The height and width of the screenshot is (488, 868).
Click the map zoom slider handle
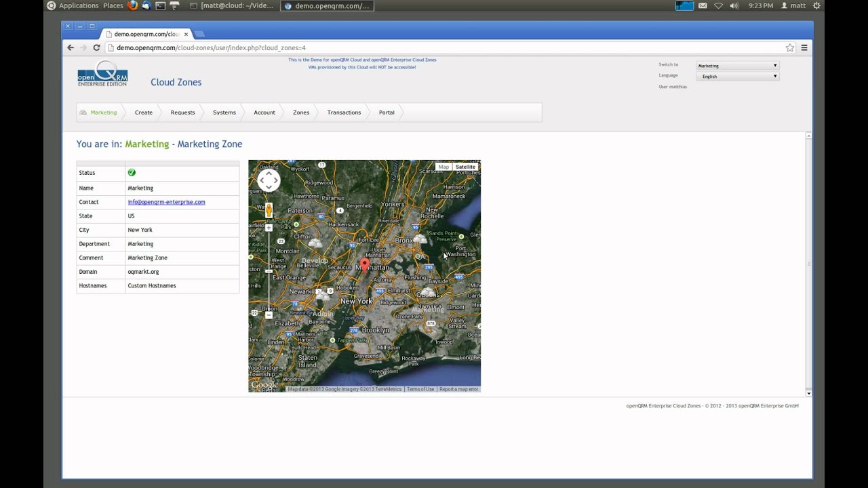269,271
